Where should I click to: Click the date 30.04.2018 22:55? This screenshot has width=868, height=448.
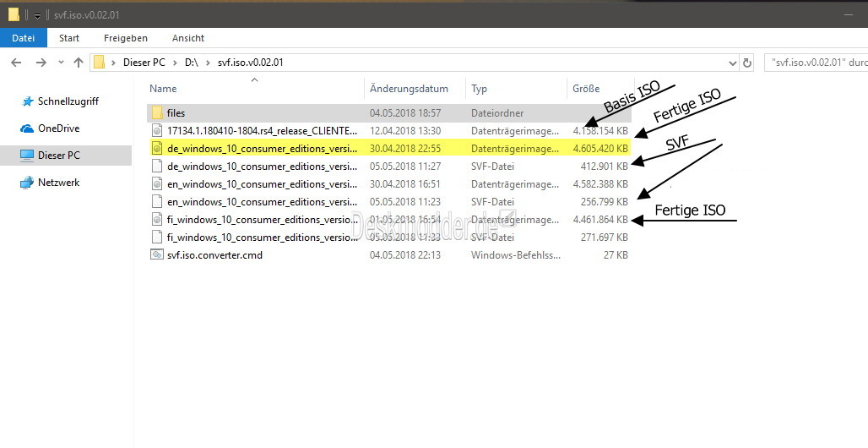click(x=405, y=149)
